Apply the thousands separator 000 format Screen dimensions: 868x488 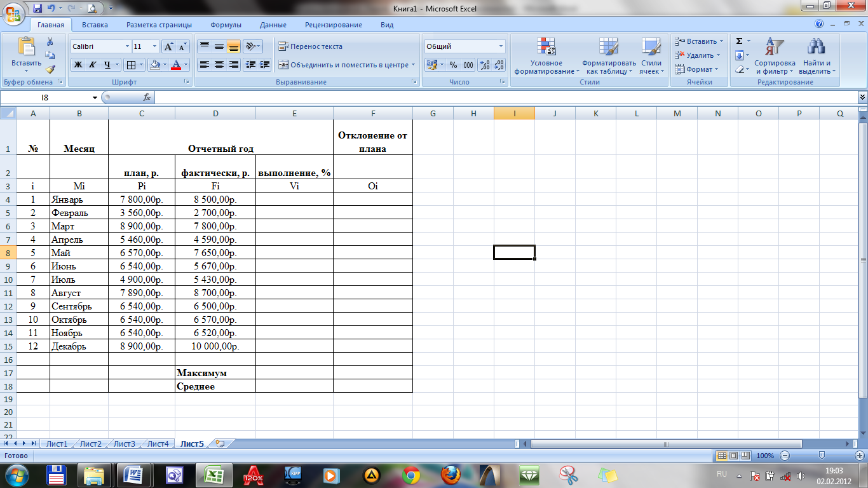pyautogui.click(x=468, y=65)
